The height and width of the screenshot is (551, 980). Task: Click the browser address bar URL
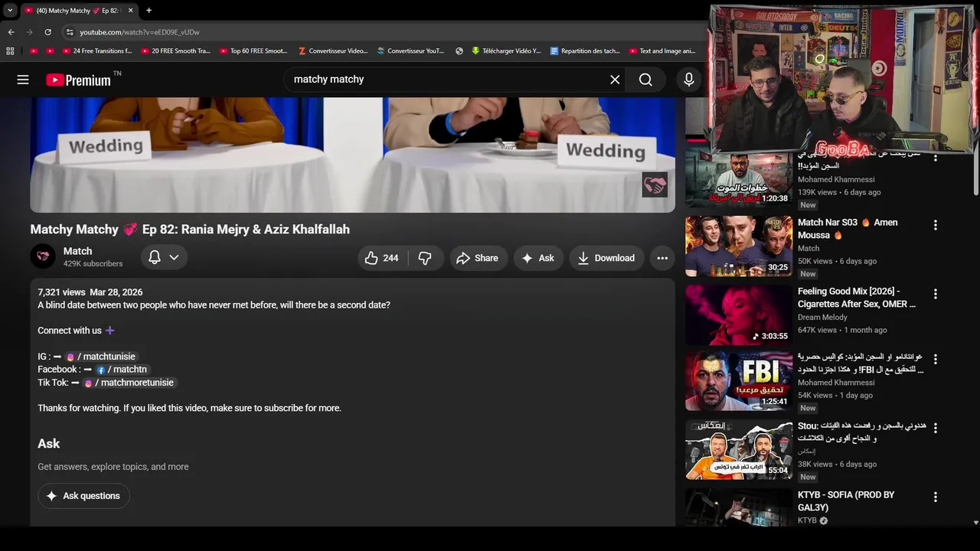coord(139,32)
